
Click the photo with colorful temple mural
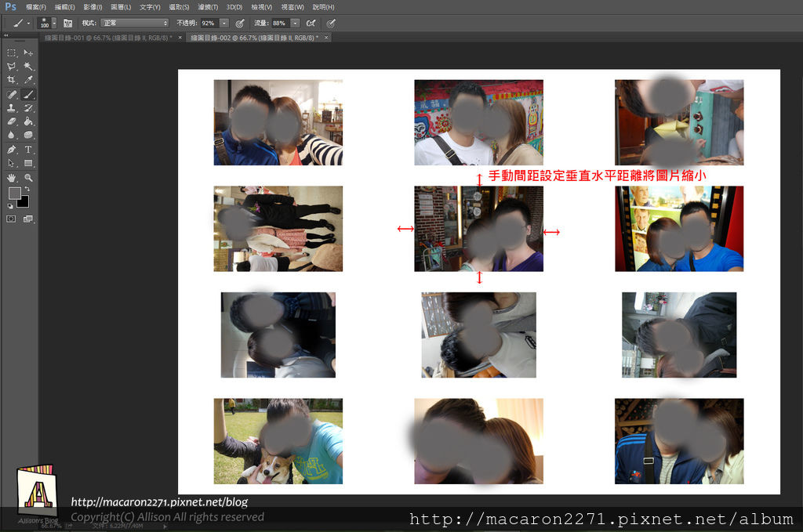click(479, 122)
